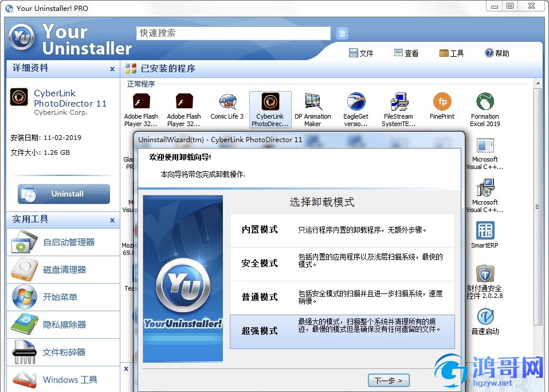Select the Formation Excel 2019 icon
The image size is (549, 392).
click(x=485, y=101)
